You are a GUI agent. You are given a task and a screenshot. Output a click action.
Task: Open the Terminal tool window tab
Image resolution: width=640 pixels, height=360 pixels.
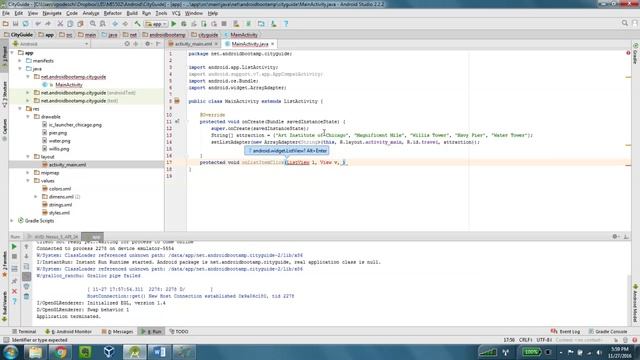(24, 331)
